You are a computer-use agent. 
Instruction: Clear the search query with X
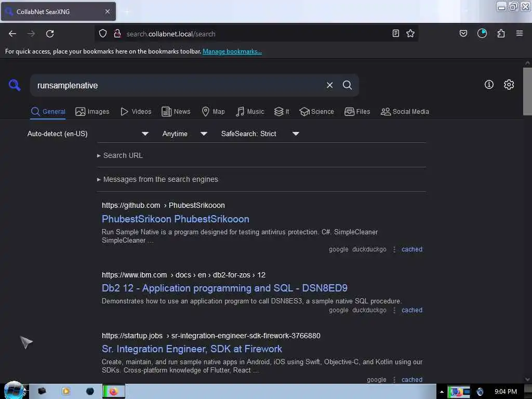tap(329, 85)
